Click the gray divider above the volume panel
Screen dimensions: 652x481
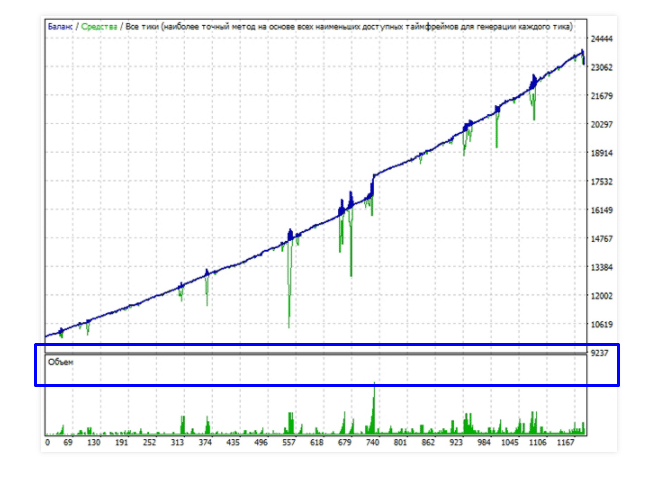click(315, 352)
